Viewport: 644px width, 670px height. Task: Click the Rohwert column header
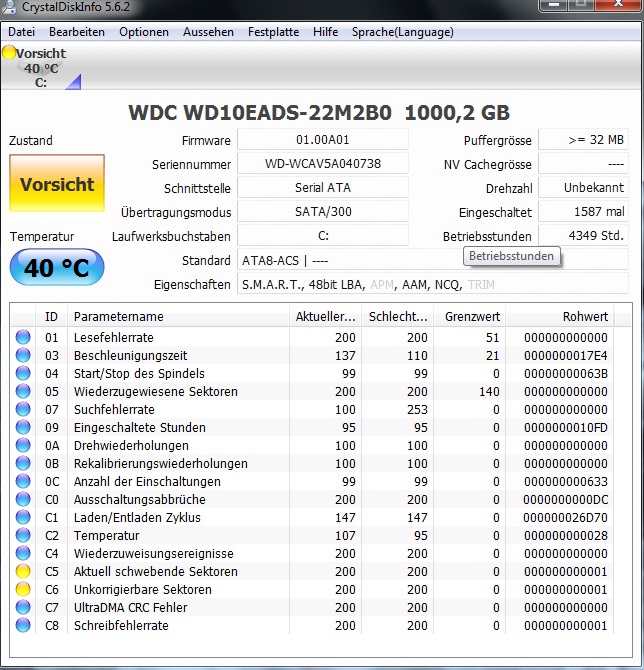click(x=585, y=317)
